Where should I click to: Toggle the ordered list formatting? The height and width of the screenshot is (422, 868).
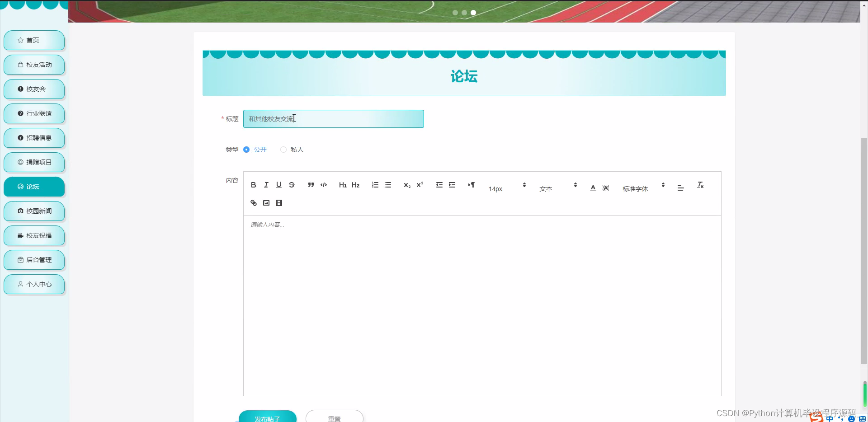[375, 185]
